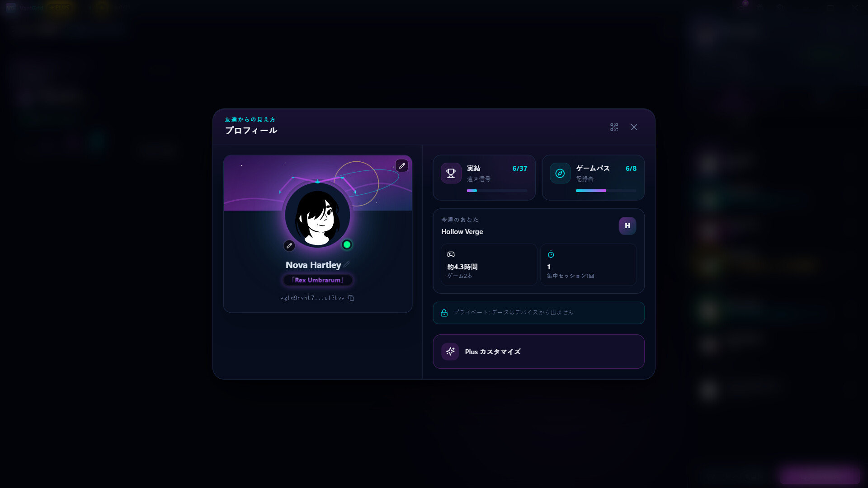Click the 今週のあなた label
Screen dimensions: 868x488
click(460, 220)
